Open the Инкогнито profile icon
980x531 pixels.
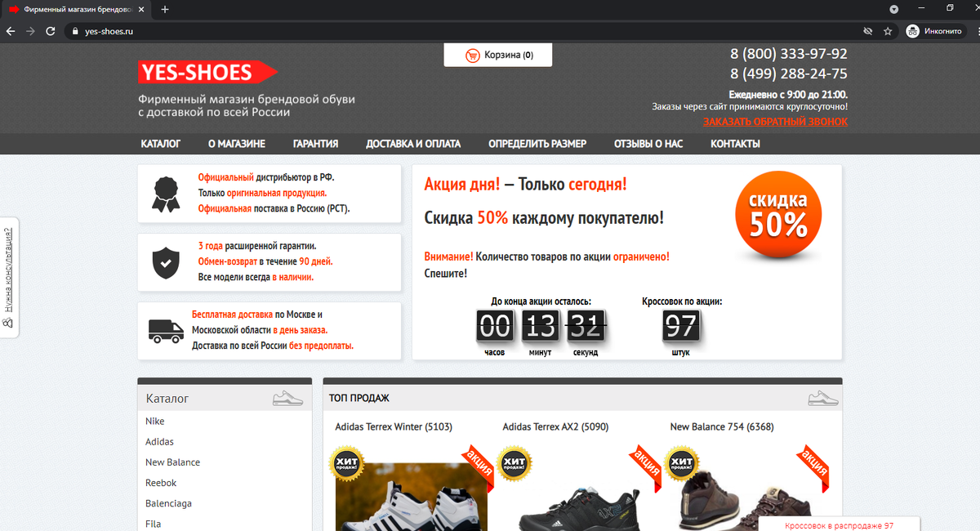point(913,31)
